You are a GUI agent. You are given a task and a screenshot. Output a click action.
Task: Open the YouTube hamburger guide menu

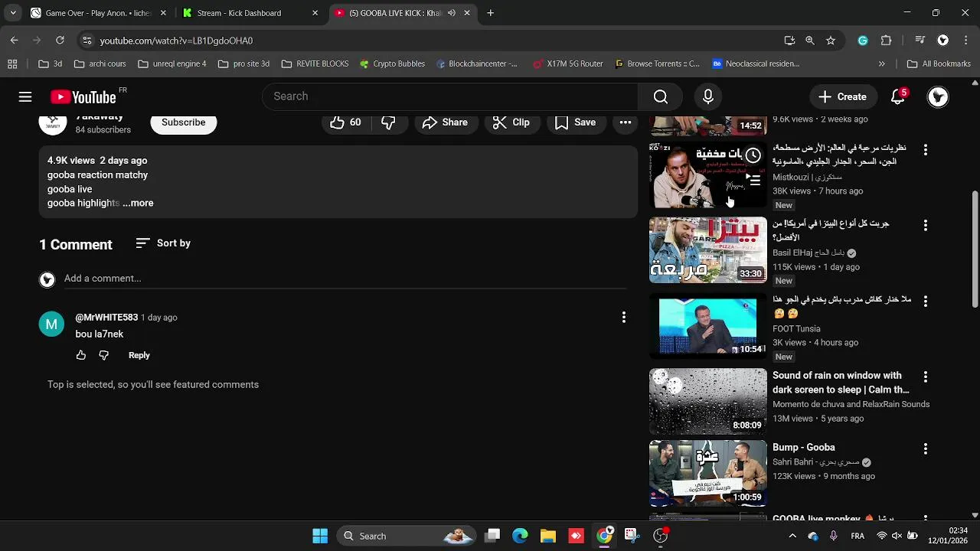click(25, 96)
